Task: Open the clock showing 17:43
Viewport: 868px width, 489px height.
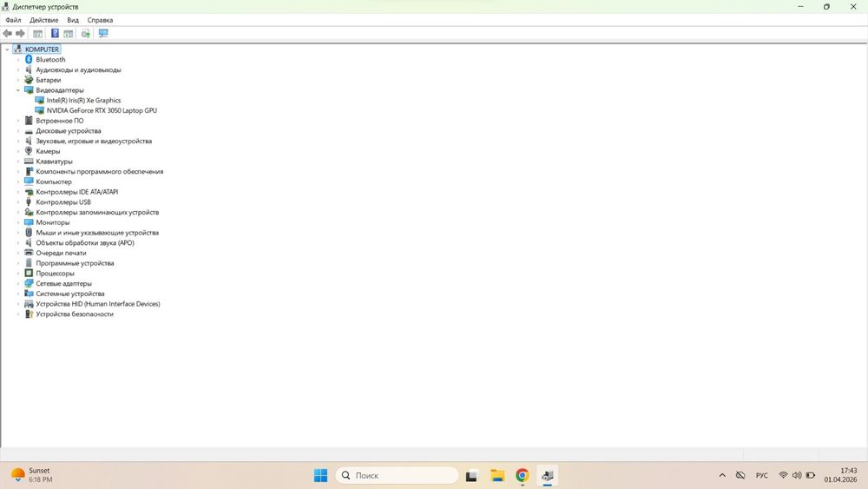Action: point(840,475)
